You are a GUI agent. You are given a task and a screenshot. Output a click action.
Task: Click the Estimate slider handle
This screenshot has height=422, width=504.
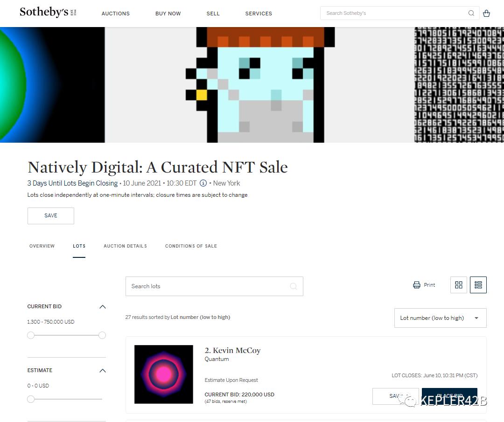[x=31, y=399]
